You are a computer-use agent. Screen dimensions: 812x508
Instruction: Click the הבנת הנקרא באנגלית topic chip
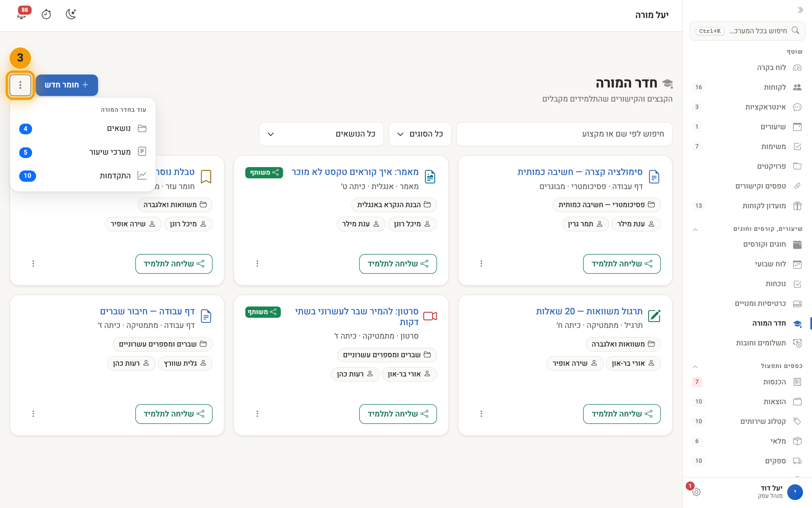click(394, 205)
